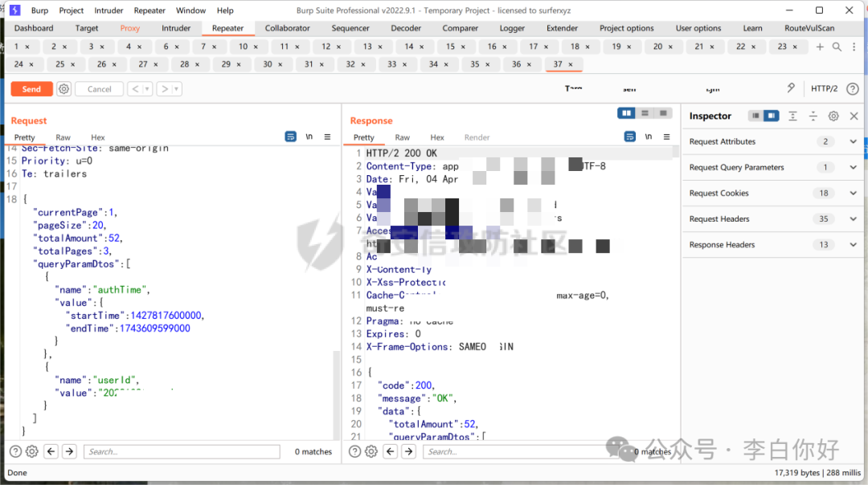Screen dimensions: 868x485
Task: Select response Render view tab
Action: pos(477,137)
